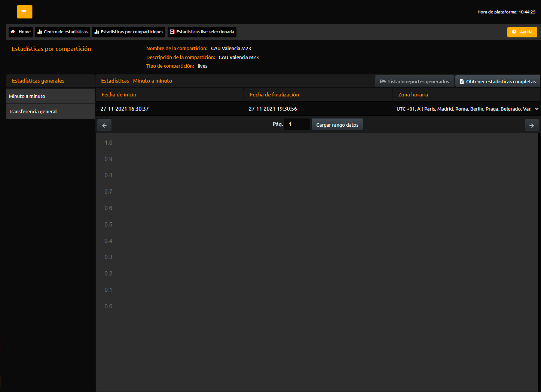Click the Estadísticas - Minuto a minuto title
Screen dimensions: 541x392
click(137, 81)
